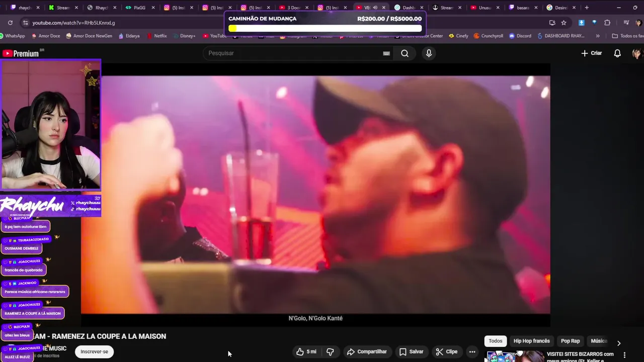Screen dimensions: 644x362
Task: Open the media controls icon in toolbar
Action: click(626, 23)
